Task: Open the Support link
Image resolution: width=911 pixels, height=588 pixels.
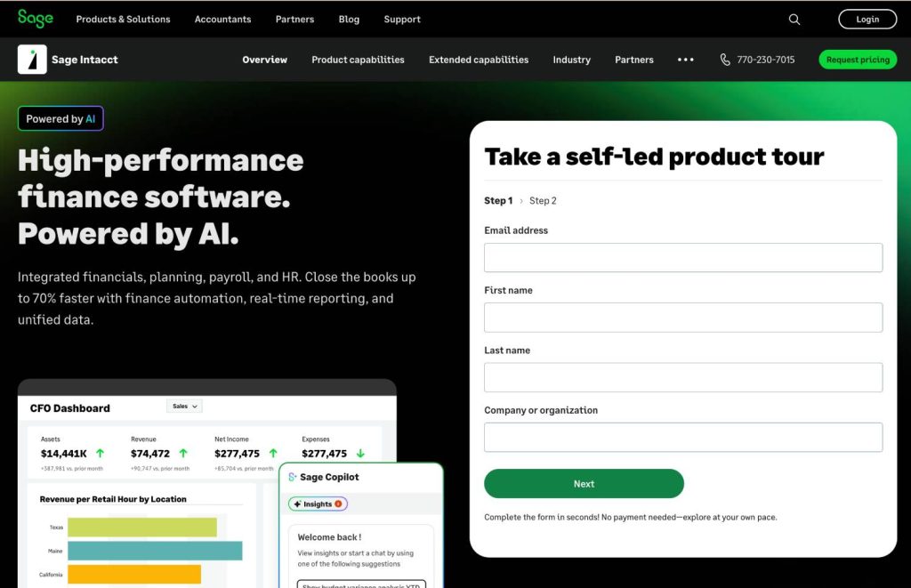Action: [402, 19]
